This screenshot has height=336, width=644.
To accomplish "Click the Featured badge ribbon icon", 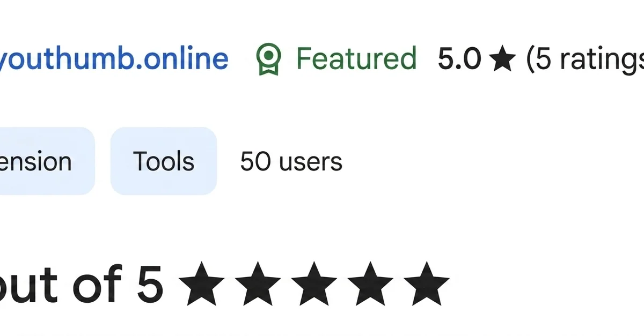I will tap(268, 59).
